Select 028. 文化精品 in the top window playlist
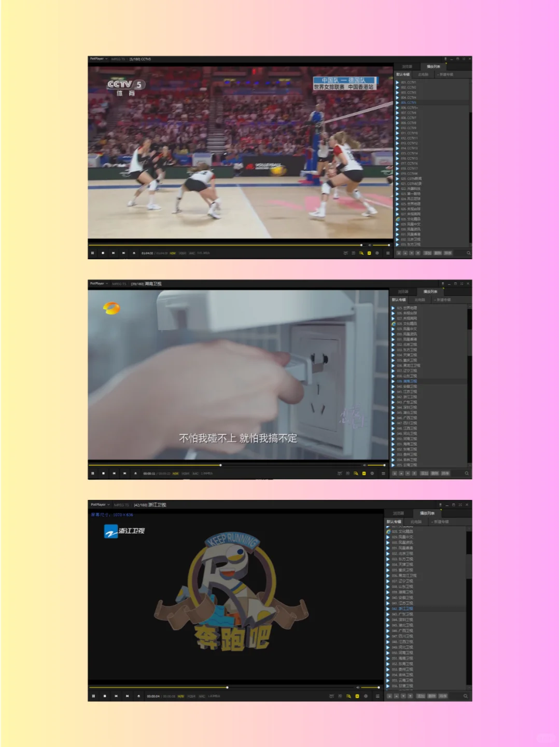Viewport: 560px width, 747px height. (432, 219)
